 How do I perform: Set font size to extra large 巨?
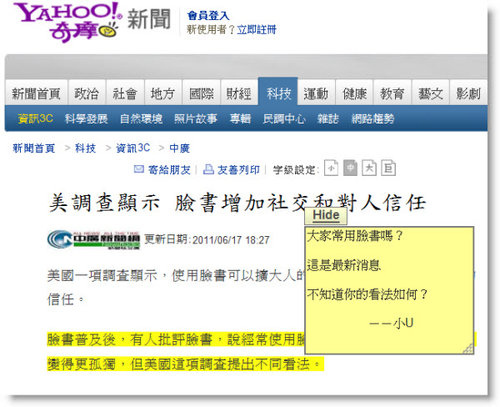point(388,168)
